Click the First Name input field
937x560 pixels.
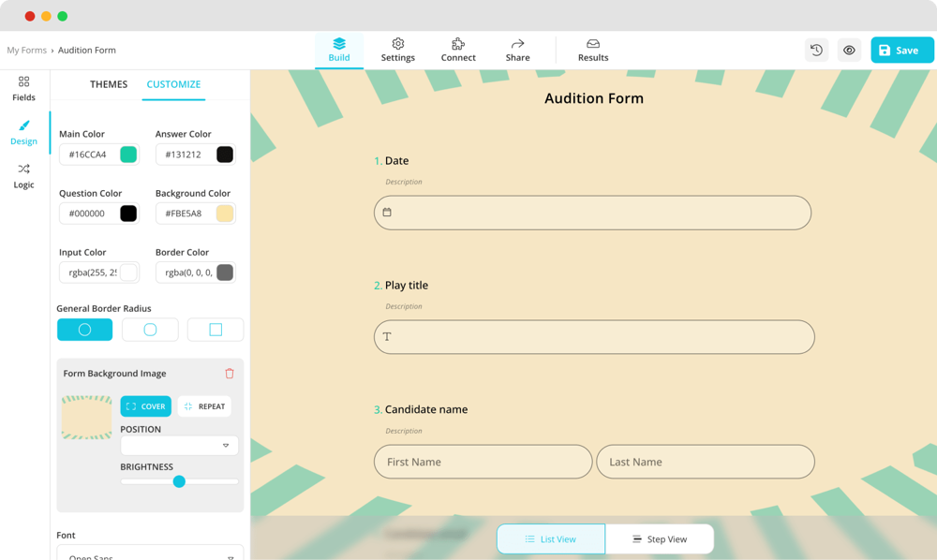click(483, 462)
